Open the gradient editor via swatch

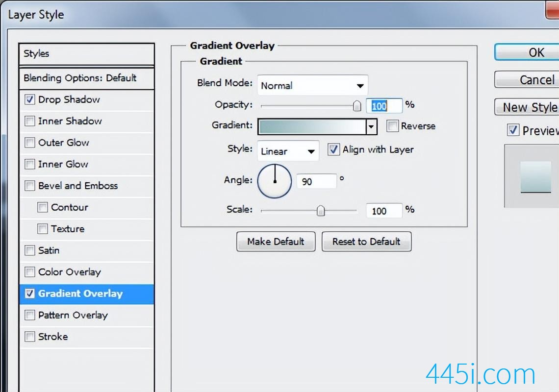click(312, 126)
